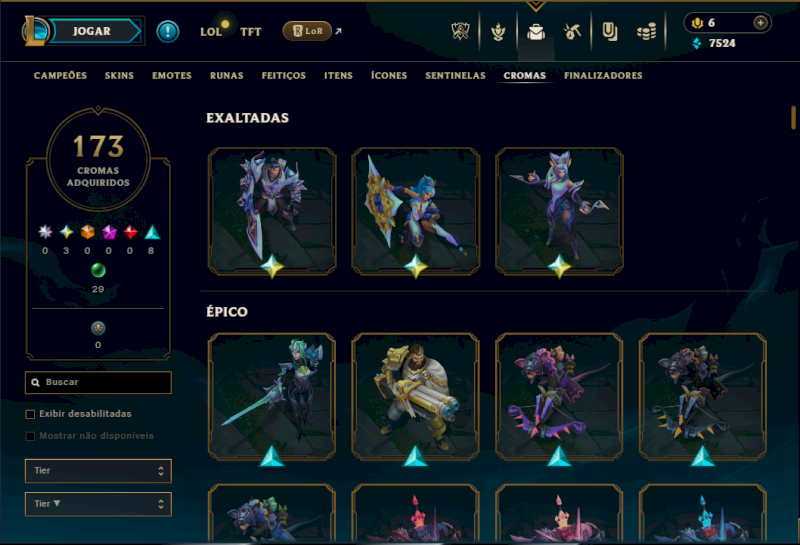Switch to the Sentinelas tab
This screenshot has height=545, width=800.
455,76
